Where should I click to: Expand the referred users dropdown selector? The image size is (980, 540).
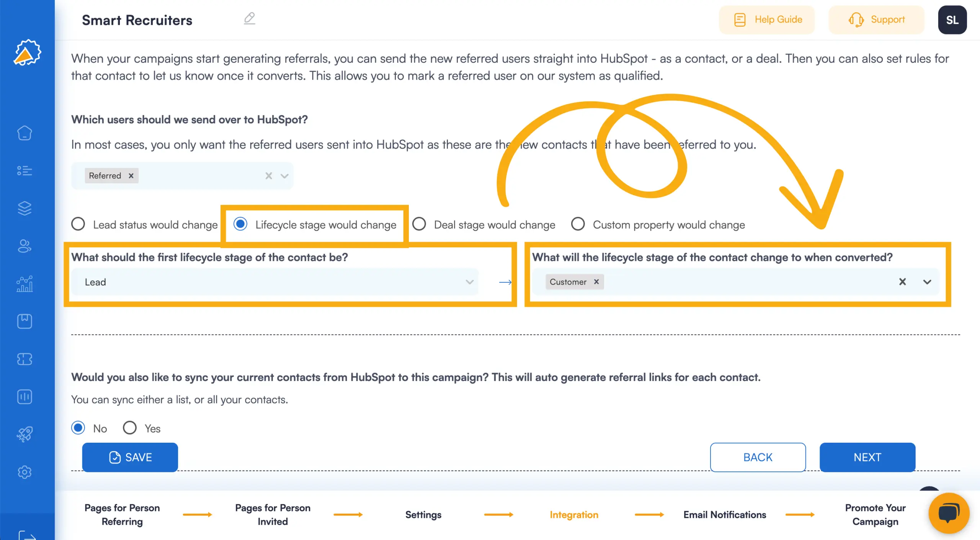click(x=284, y=175)
